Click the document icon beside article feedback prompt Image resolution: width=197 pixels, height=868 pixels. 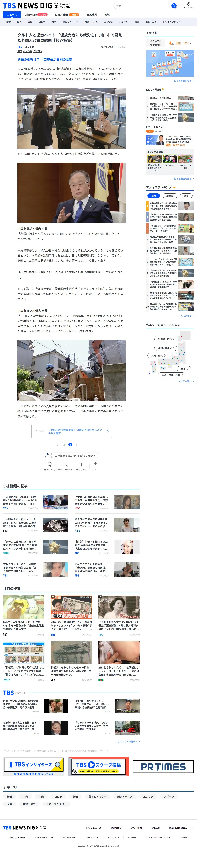pyautogui.click(x=47, y=456)
